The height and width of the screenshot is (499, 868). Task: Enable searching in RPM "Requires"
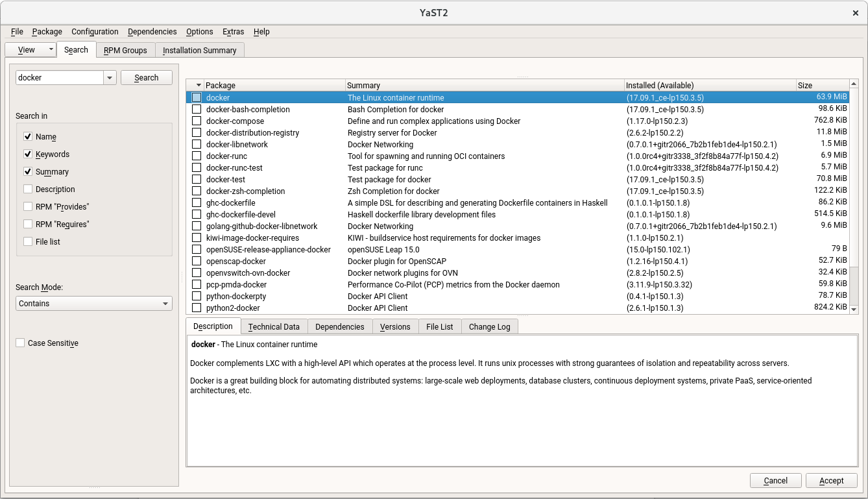click(28, 224)
